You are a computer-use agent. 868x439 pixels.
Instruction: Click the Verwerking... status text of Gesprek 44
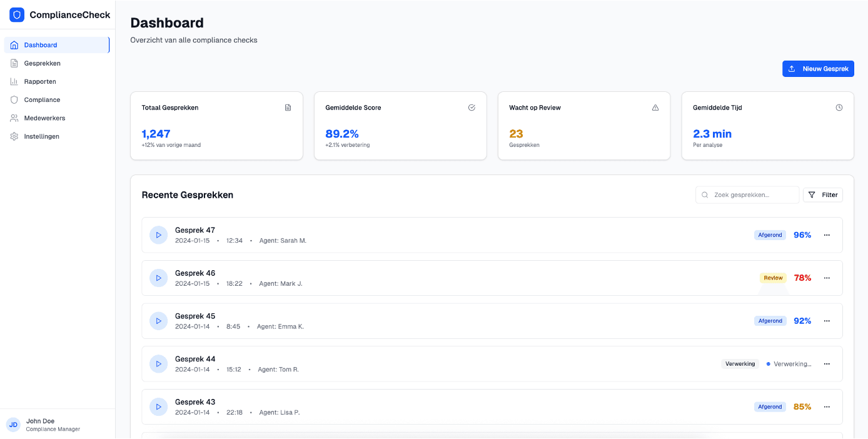point(792,364)
